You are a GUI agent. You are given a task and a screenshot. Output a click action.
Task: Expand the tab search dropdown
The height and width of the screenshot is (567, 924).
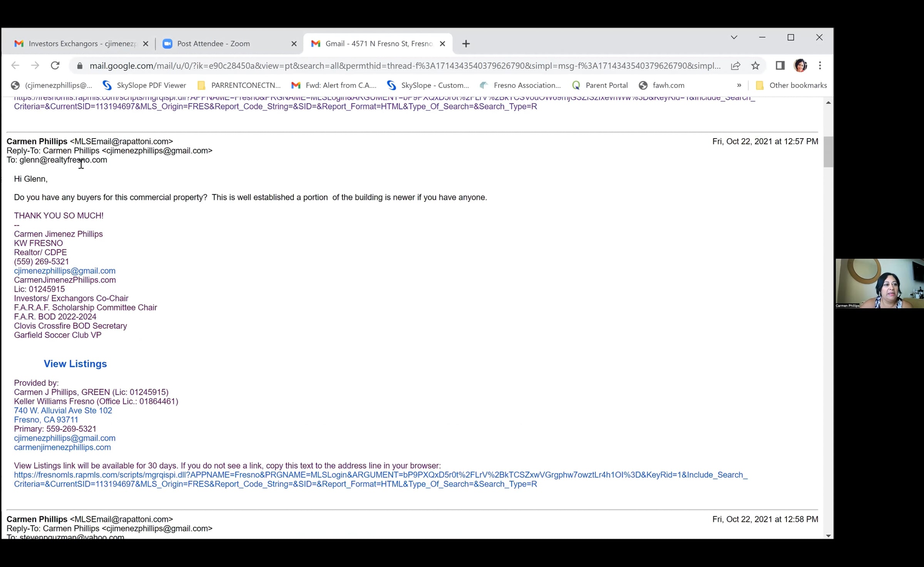(x=734, y=37)
